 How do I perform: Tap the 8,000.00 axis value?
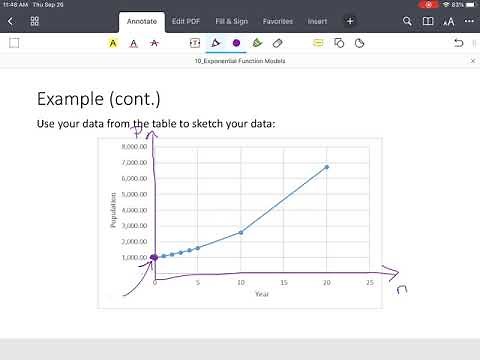coord(134,147)
